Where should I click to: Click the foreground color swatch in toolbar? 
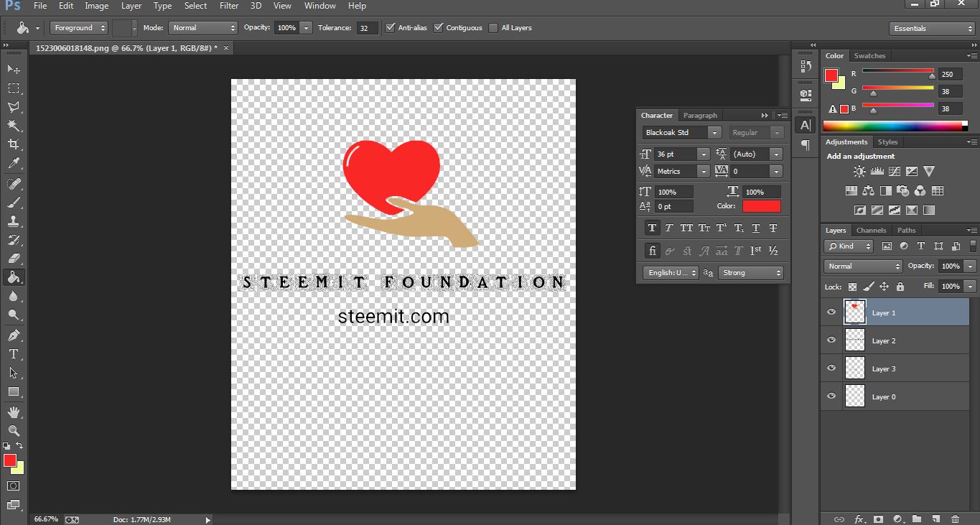(9, 460)
